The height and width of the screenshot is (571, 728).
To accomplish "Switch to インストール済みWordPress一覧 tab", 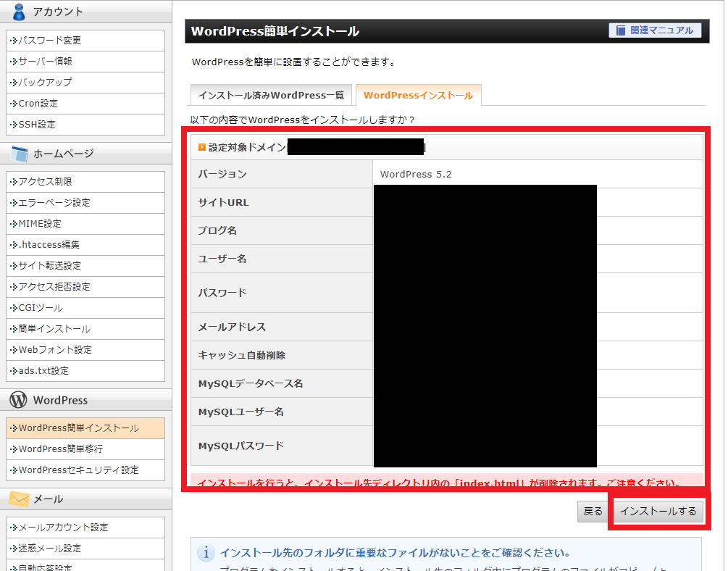I will pos(271,96).
